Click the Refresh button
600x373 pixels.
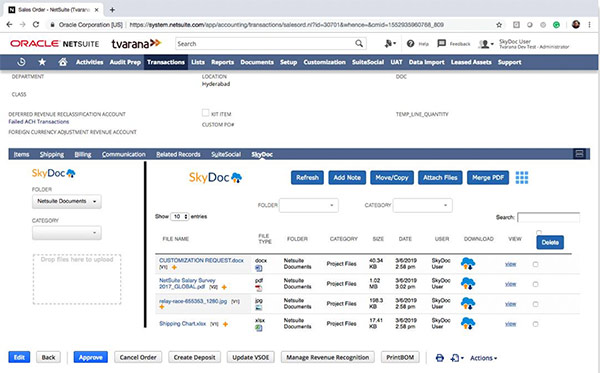(x=307, y=178)
